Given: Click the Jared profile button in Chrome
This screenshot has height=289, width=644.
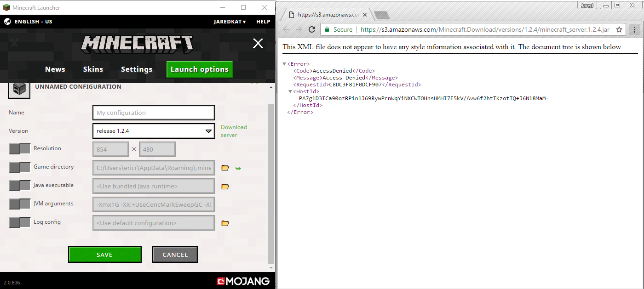Looking at the screenshot, I should click(587, 6).
